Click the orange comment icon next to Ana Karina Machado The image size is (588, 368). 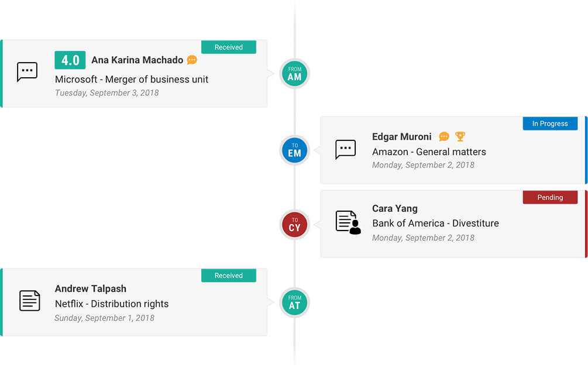192,60
